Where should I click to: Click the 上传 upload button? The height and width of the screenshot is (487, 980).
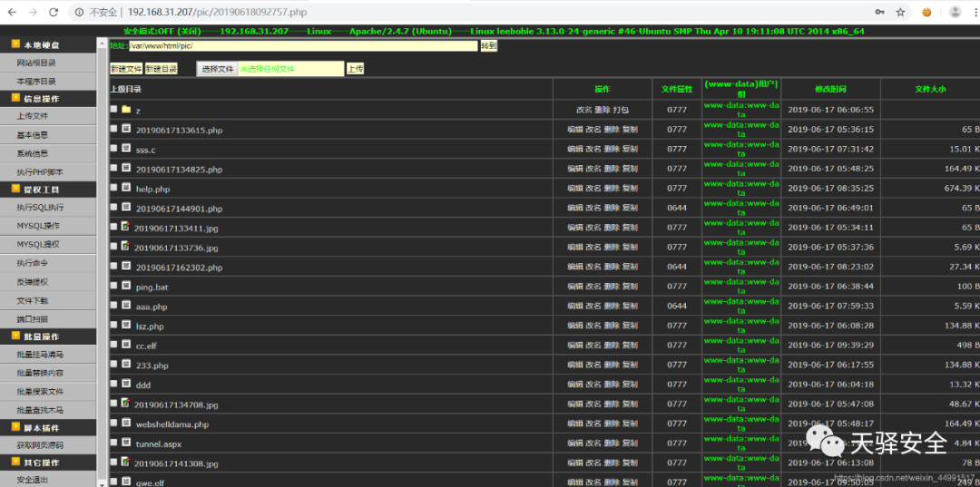coord(355,69)
